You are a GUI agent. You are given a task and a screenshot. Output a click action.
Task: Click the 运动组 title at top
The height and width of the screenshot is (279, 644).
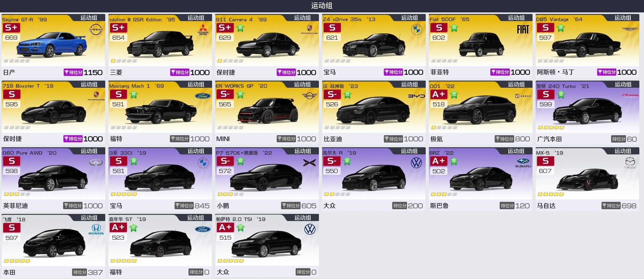(322, 6)
